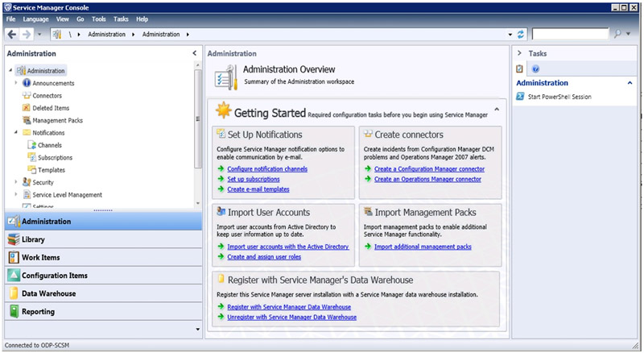Open Configure notification channels link
The width and height of the screenshot is (644, 353).
267,168
